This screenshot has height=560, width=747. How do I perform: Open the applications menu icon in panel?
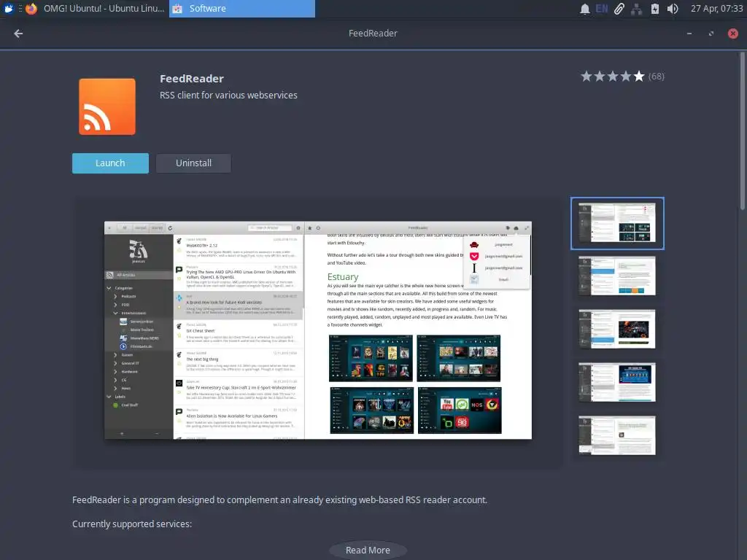(9, 9)
